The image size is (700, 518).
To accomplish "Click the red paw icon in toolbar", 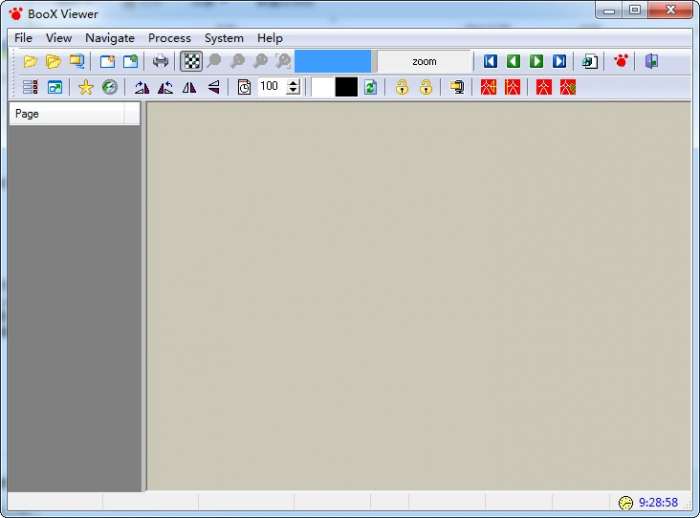I will tap(621, 61).
